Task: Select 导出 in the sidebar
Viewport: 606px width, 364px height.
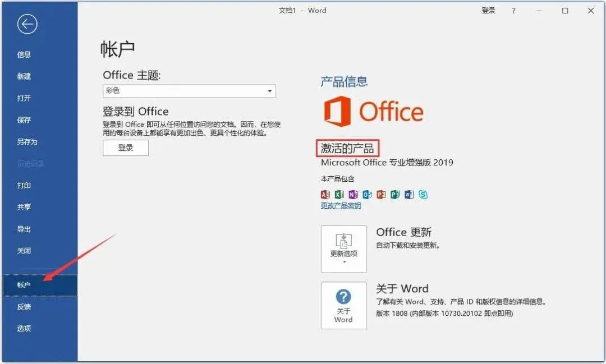Action: (24, 229)
